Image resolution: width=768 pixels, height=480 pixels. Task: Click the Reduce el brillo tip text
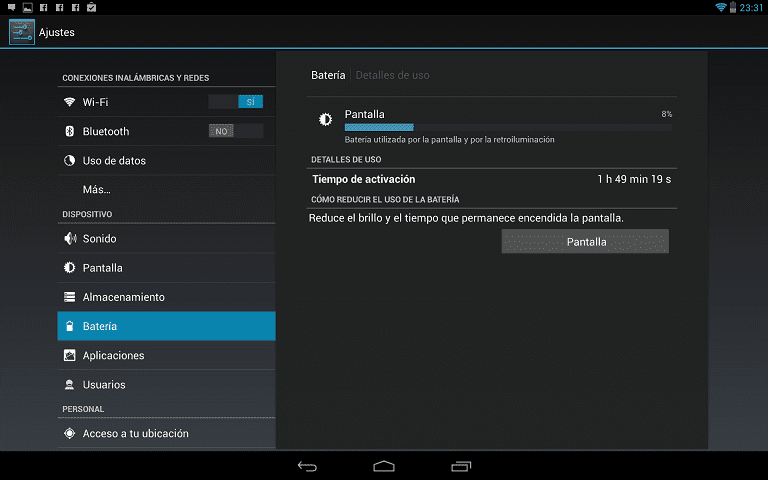[466, 218]
